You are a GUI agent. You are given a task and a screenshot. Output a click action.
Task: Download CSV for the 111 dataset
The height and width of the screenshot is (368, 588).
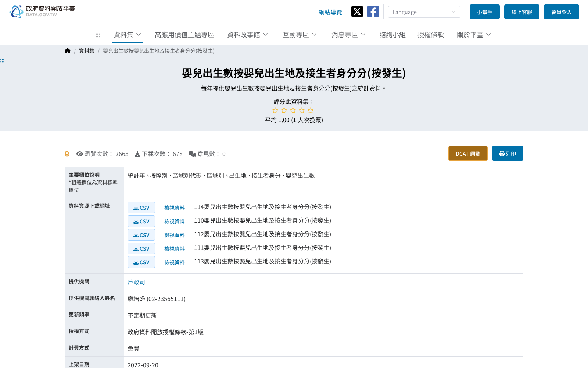click(141, 248)
